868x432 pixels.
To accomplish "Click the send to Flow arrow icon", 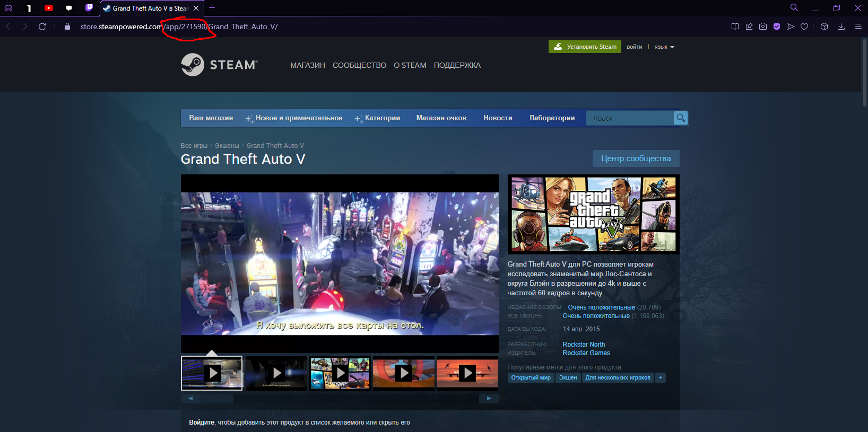I will click(x=791, y=27).
